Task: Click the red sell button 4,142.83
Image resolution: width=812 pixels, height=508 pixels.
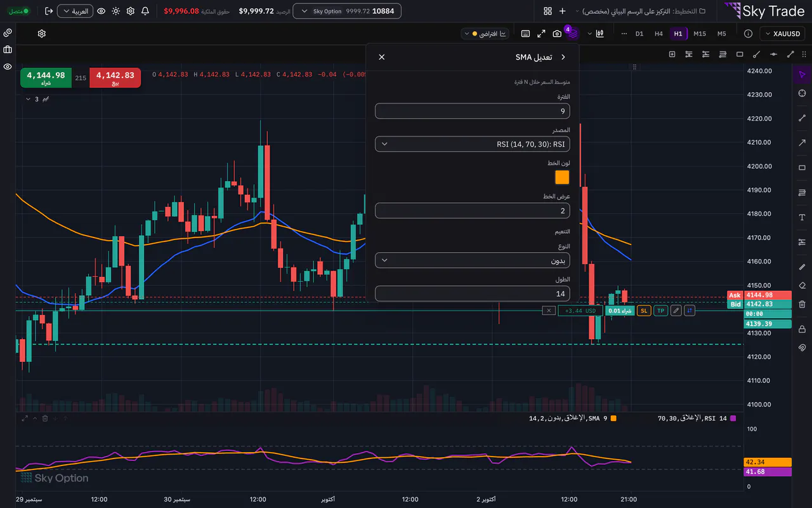Action: coord(115,78)
